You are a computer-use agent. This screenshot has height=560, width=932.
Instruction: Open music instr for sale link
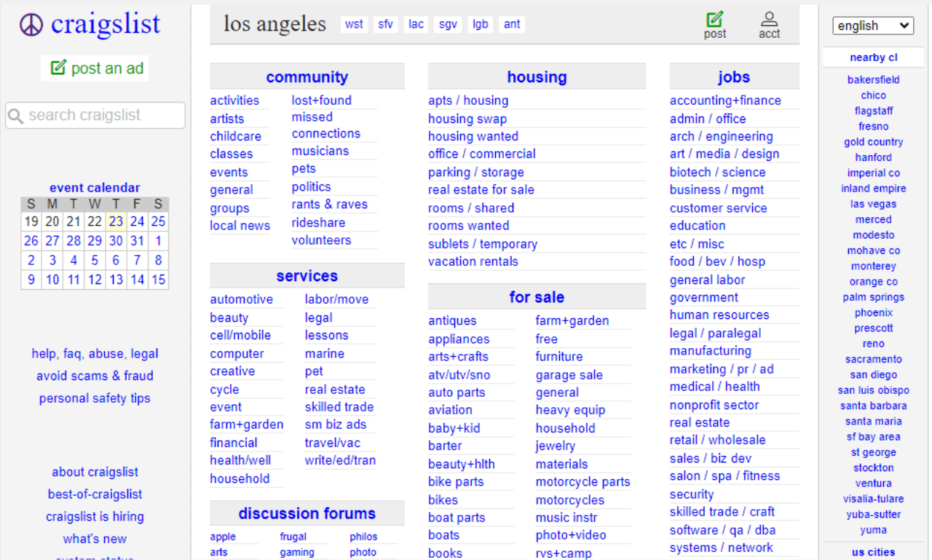tap(566, 518)
